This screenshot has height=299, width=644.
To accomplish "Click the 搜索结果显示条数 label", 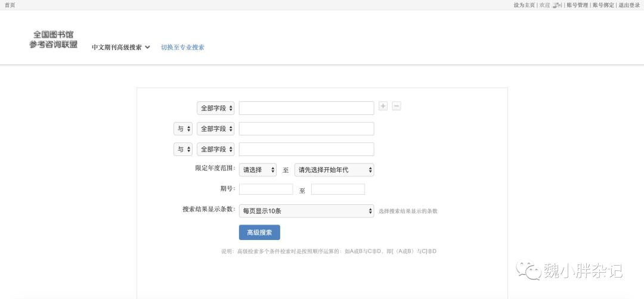I will [209, 209].
